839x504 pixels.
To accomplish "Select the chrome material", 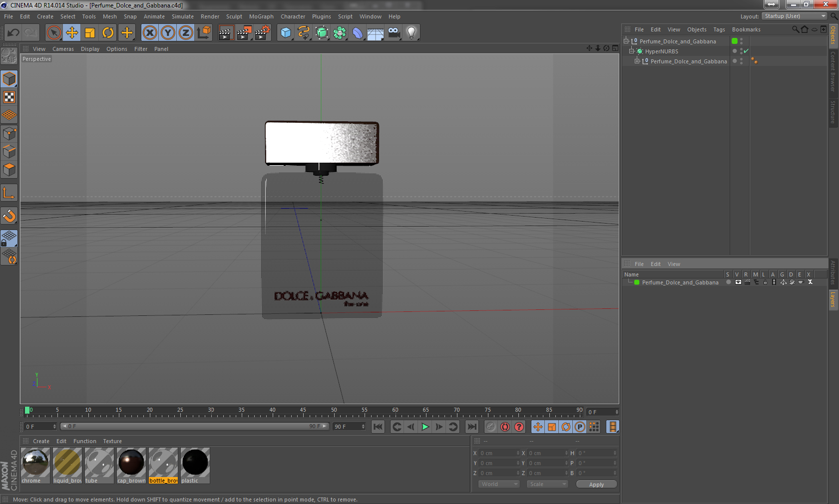I will tap(35, 465).
